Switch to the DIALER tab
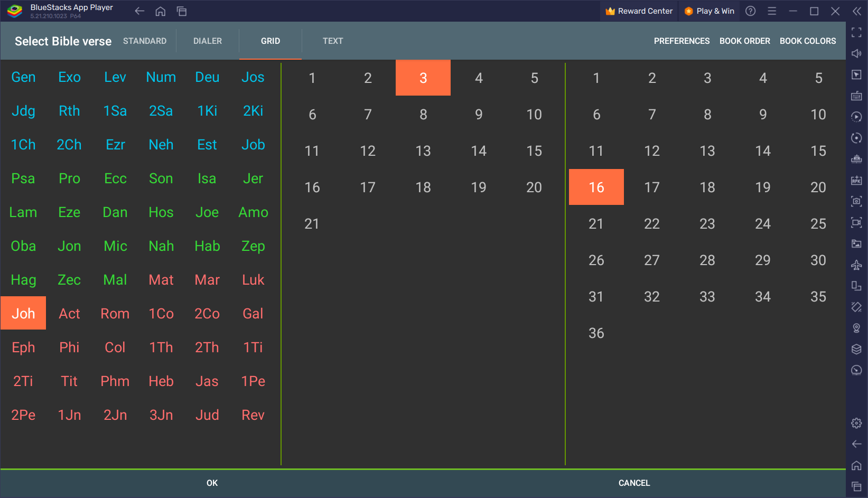This screenshot has height=498, width=868. [x=208, y=41]
